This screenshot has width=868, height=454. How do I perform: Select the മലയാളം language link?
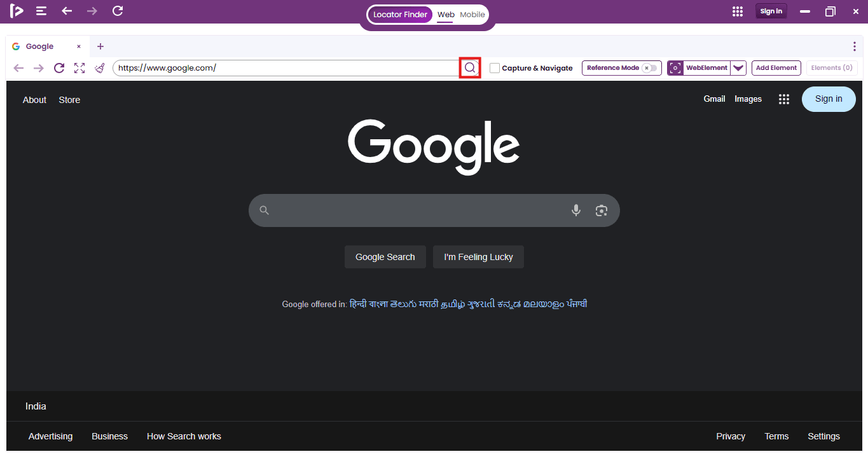[x=544, y=304]
